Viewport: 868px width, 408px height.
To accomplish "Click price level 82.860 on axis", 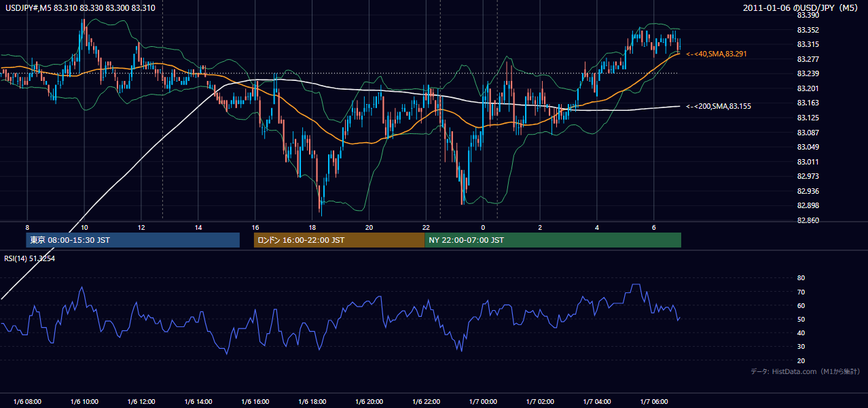I will tap(807, 220).
